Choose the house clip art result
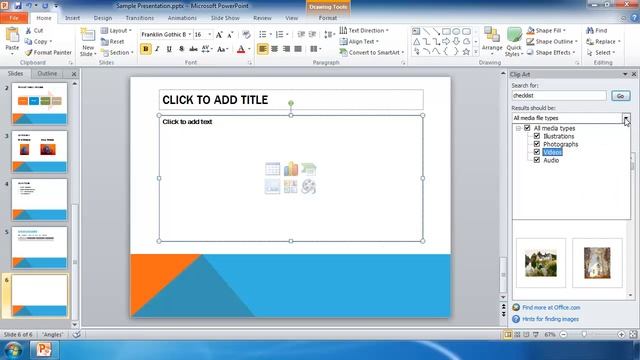The height and width of the screenshot is (360, 640). click(541, 263)
